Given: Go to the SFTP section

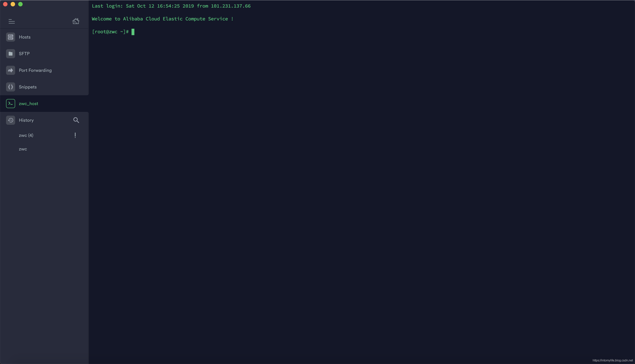Looking at the screenshot, I should click(x=44, y=53).
